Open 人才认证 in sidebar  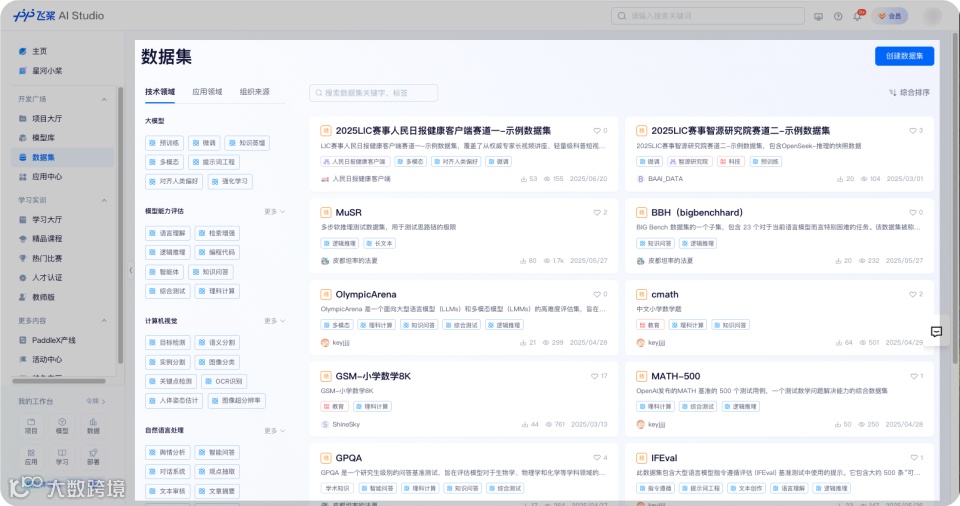pos(40,278)
